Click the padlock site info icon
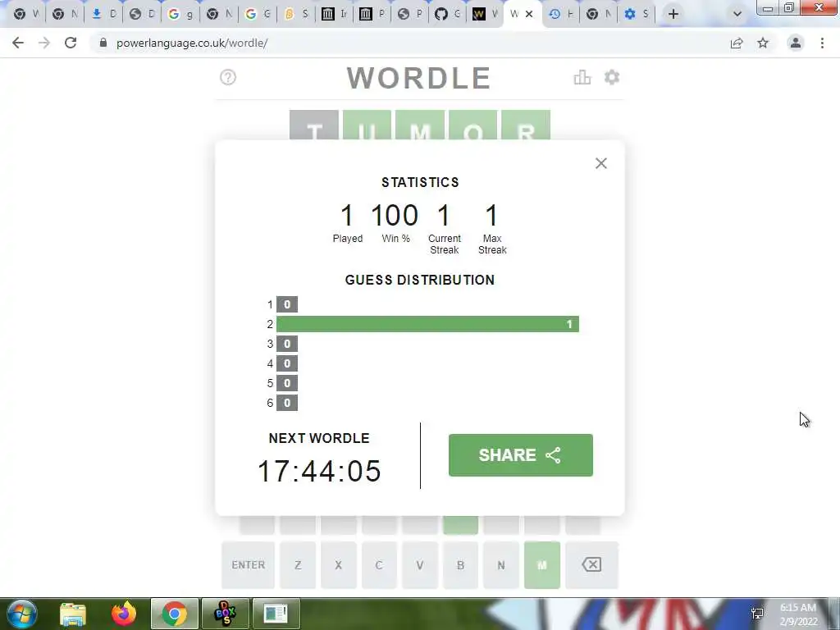Viewport: 840px width, 630px height. pos(103,43)
